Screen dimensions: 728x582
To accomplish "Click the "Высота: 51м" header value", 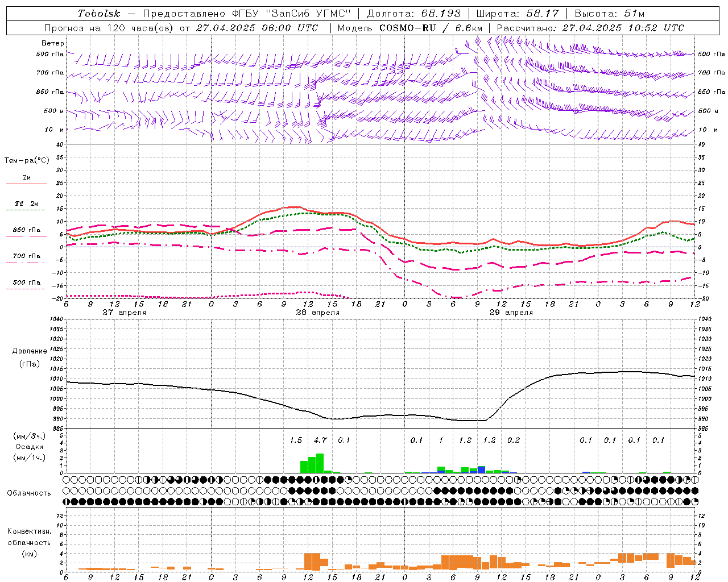I will coord(609,14).
